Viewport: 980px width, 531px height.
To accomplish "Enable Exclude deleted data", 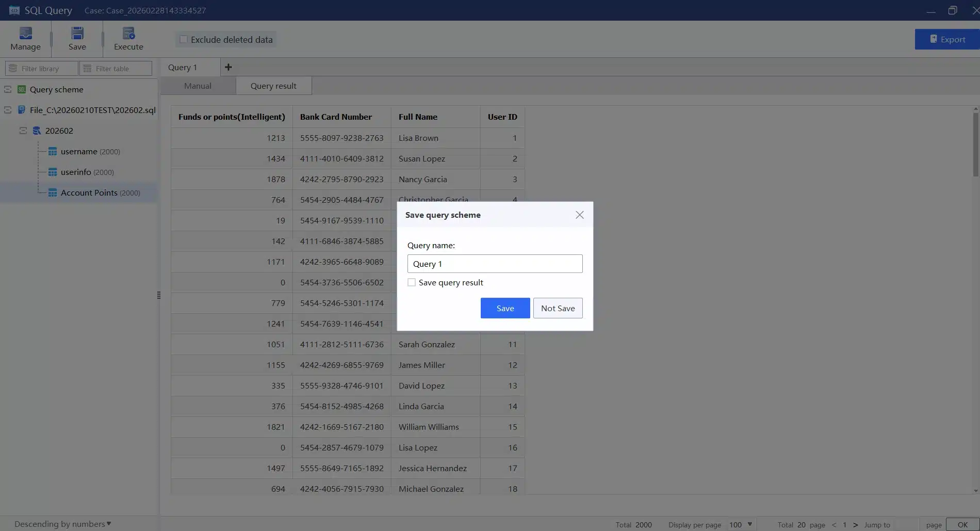I will 184,39.
